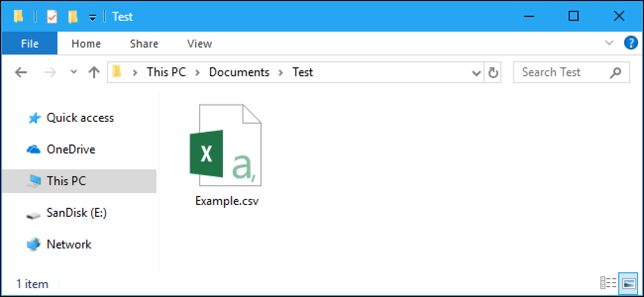644x297 pixels.
Task: Open Help via the blue question mark
Action: click(x=631, y=43)
